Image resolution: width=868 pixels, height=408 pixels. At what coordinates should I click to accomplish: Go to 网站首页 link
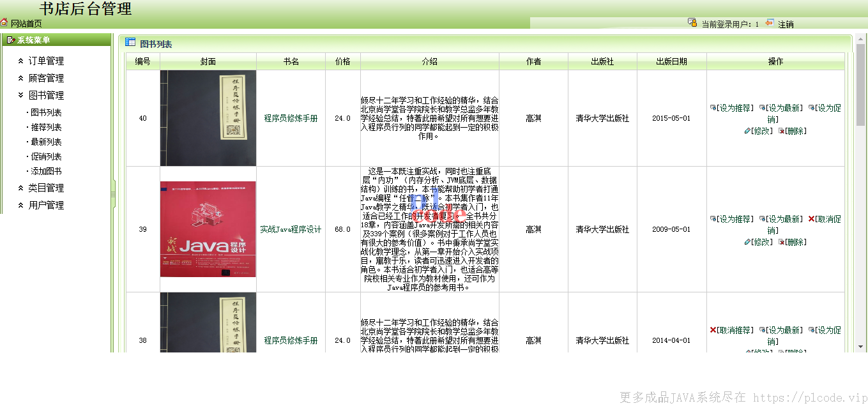(26, 24)
